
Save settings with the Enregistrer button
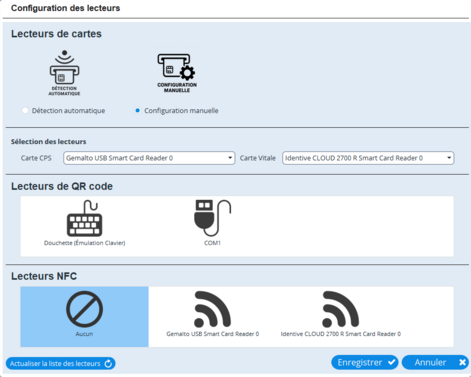tap(365, 362)
